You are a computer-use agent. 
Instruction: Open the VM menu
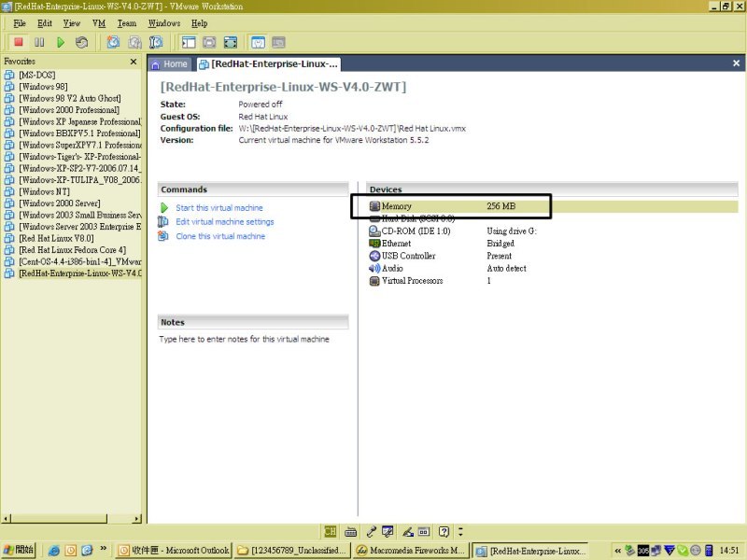(x=99, y=23)
